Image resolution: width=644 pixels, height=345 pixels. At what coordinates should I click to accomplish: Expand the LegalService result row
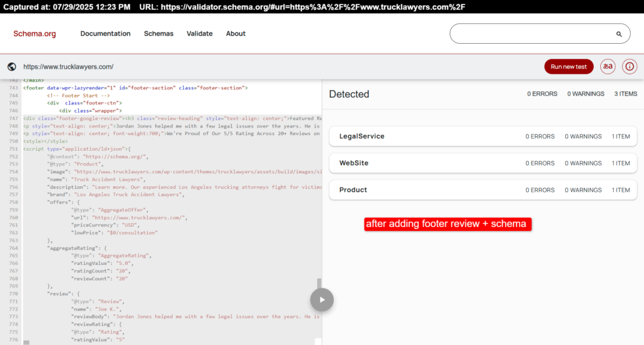pos(483,136)
